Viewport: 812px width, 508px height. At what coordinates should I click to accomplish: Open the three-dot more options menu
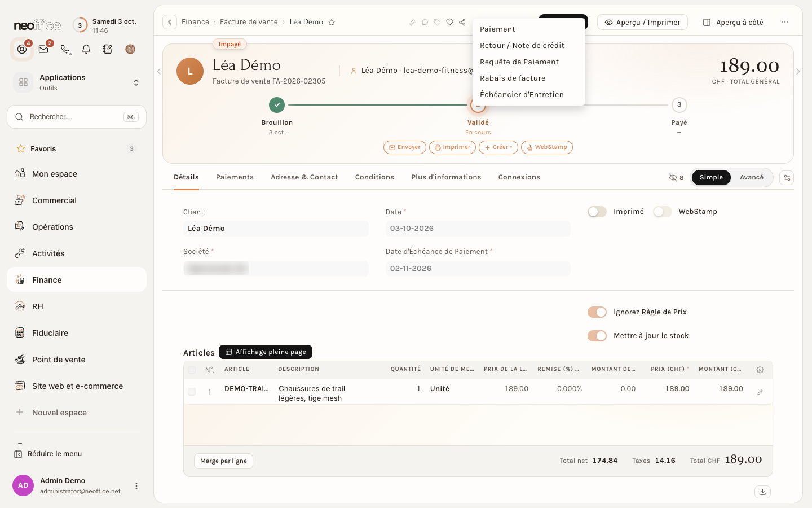[x=785, y=22]
